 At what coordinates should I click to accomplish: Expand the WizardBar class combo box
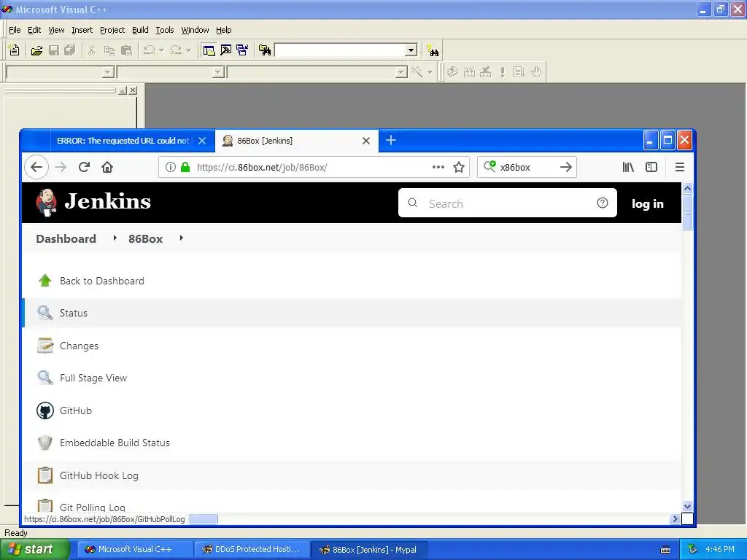[x=108, y=72]
